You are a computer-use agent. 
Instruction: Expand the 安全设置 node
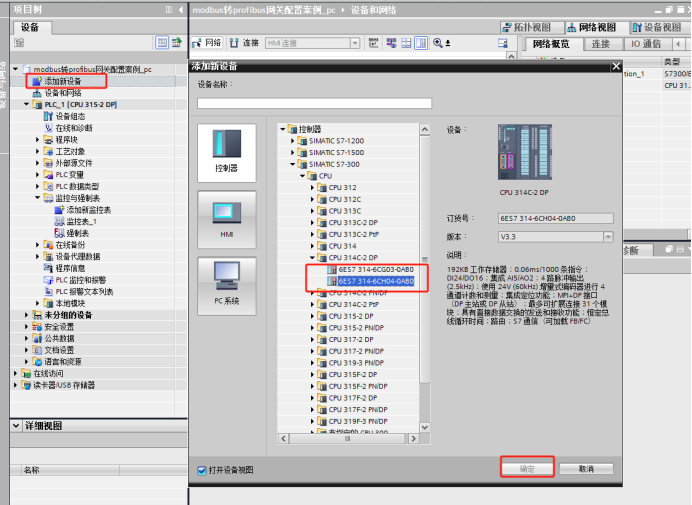tap(26, 327)
